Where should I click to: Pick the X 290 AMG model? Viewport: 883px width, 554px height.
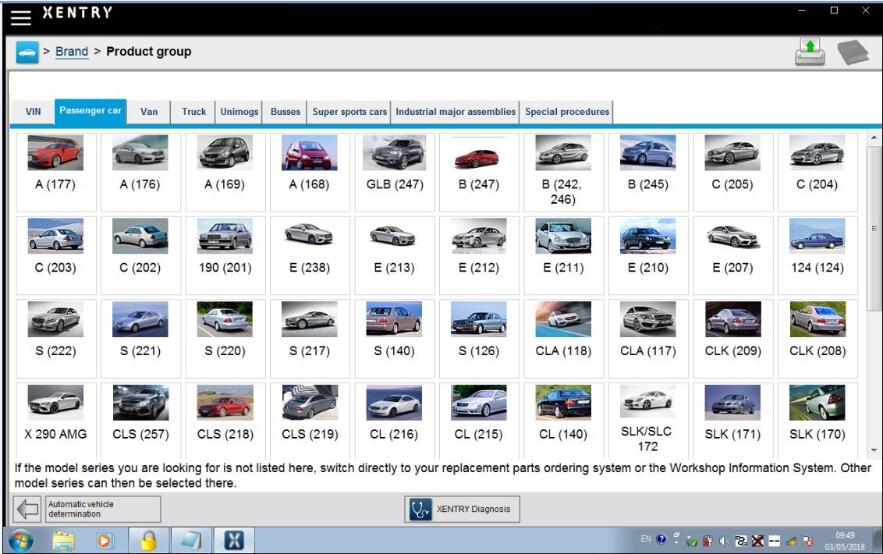[56, 420]
